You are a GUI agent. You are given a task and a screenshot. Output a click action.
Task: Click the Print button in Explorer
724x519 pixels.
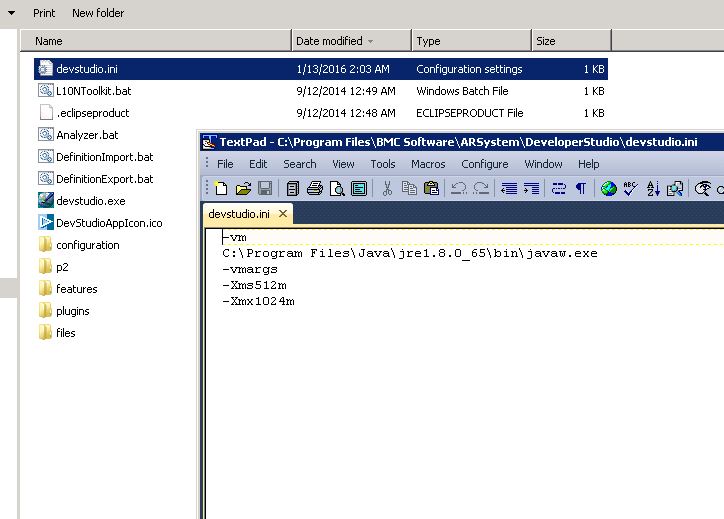coord(44,13)
